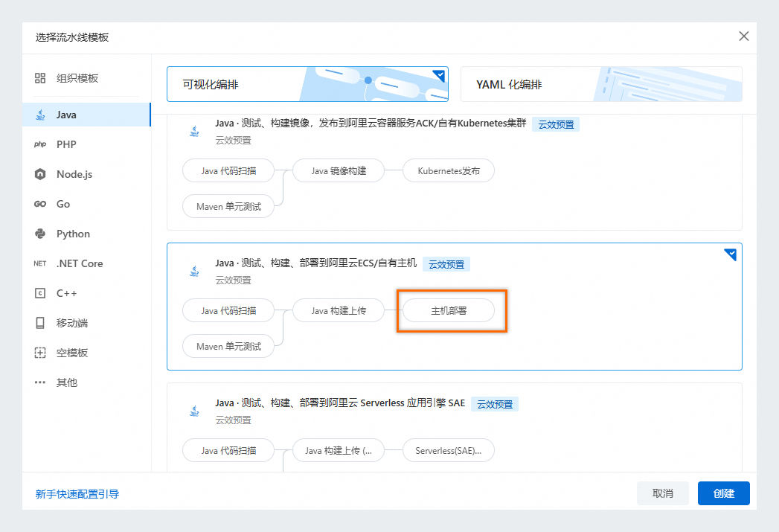Switch to the C++ category
The image size is (779, 532).
(86, 294)
